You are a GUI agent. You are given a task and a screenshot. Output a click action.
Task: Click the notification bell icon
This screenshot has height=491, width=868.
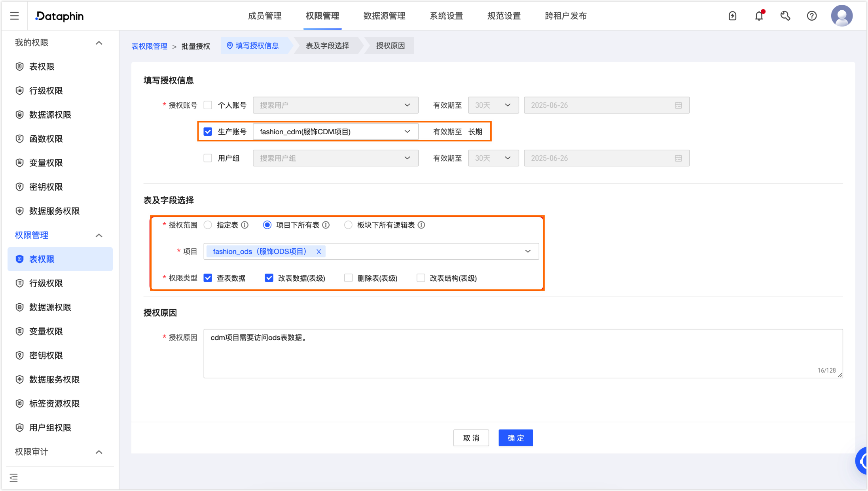[x=759, y=16]
